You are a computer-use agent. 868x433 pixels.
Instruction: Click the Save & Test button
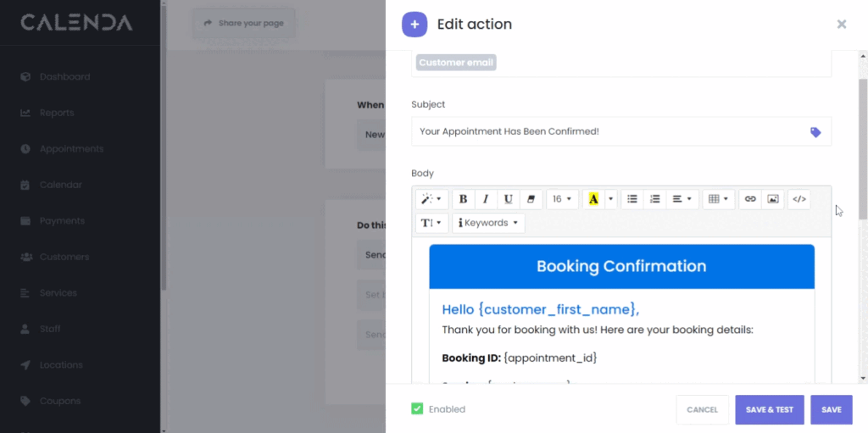click(770, 410)
